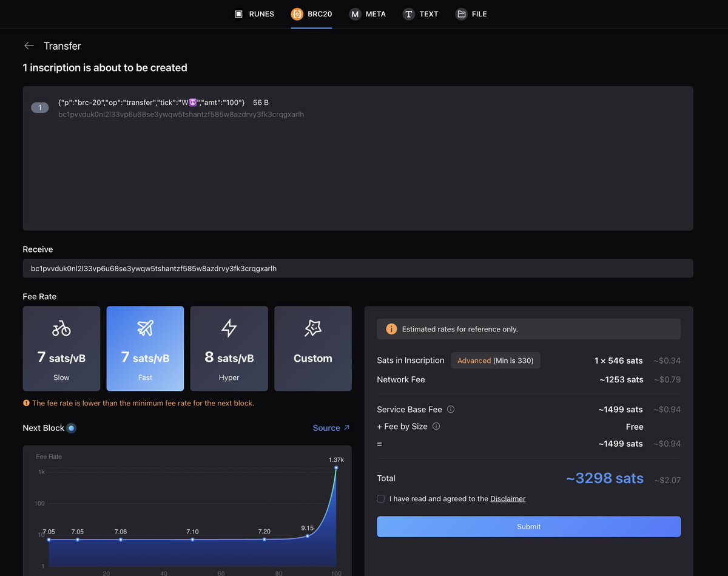Open the FILE tab

click(471, 14)
